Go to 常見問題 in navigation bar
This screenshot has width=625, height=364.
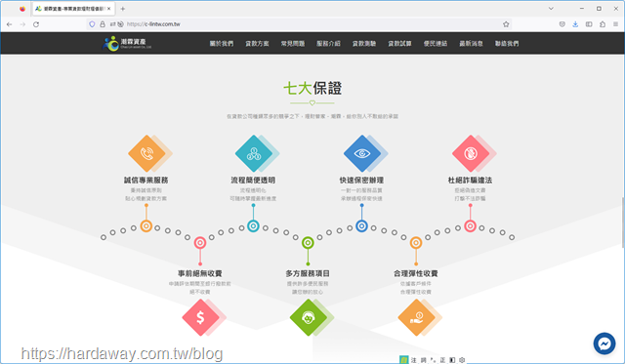(x=293, y=43)
